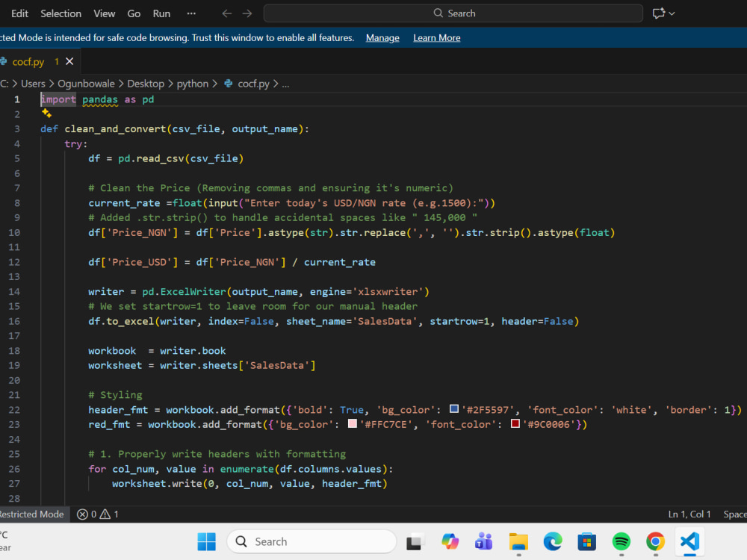Open the Selection menu
Image resolution: width=747 pixels, height=560 pixels.
pyautogui.click(x=61, y=13)
